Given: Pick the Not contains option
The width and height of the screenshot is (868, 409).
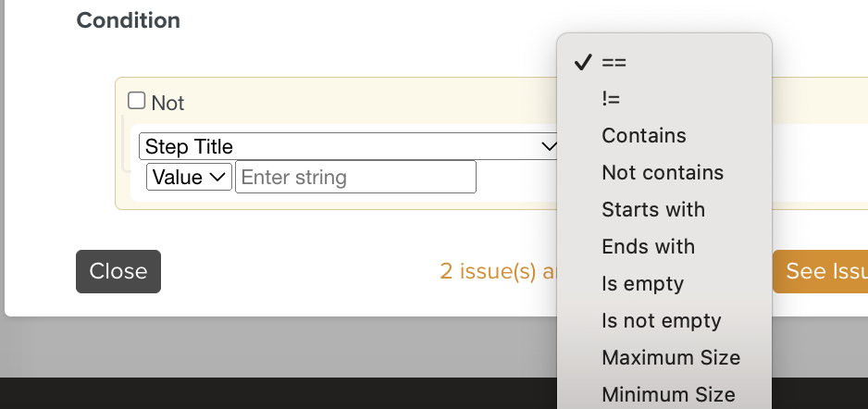Looking at the screenshot, I should coord(663,173).
